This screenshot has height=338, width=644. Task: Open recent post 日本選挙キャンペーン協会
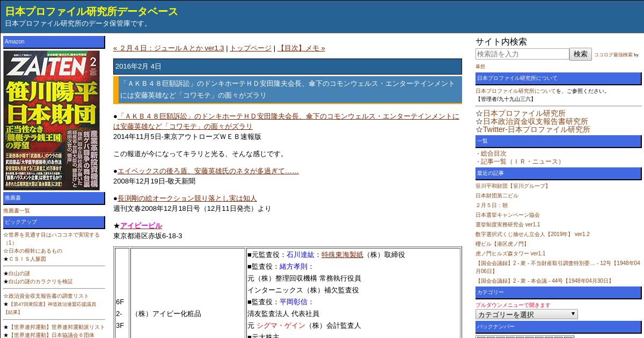(508, 215)
